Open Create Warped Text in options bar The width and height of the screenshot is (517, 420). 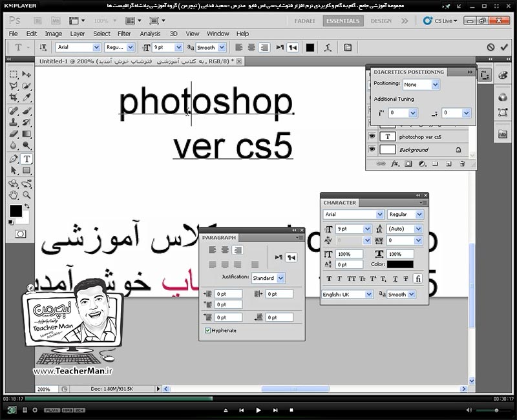click(328, 47)
